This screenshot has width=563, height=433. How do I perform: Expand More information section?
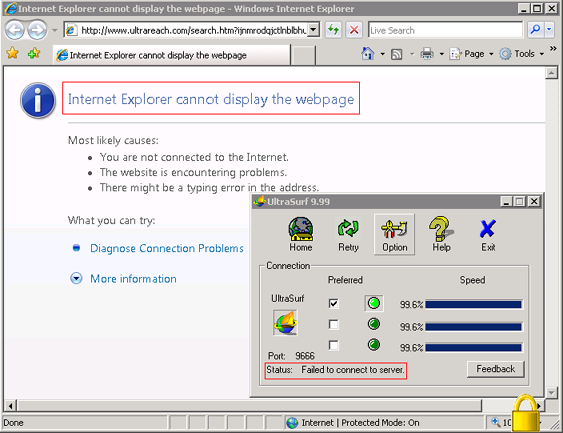pos(76,279)
